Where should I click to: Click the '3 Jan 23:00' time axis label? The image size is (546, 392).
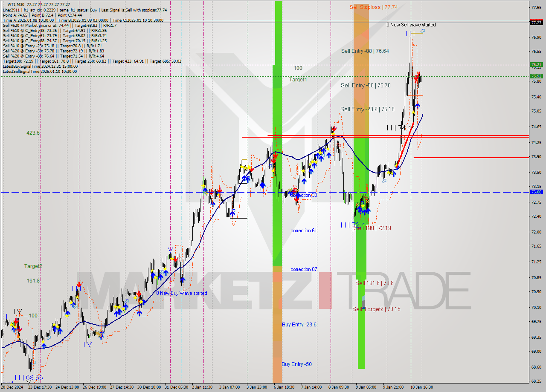(257, 387)
